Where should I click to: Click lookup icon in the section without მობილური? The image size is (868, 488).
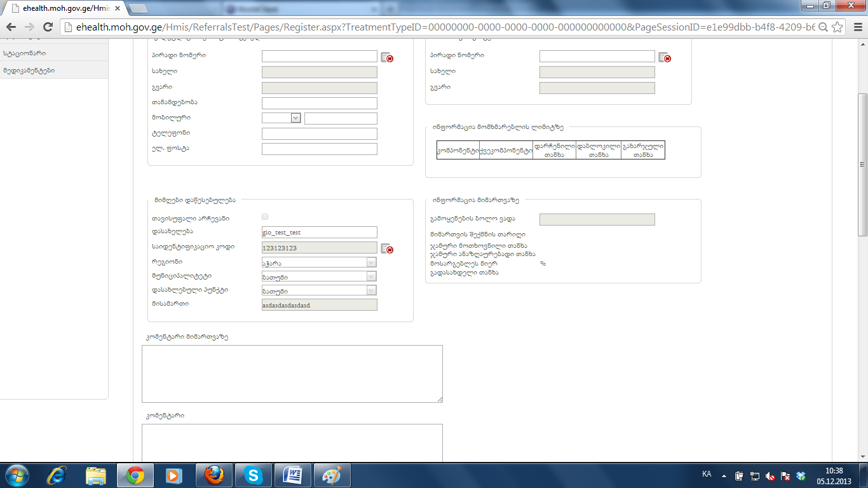[x=664, y=57]
